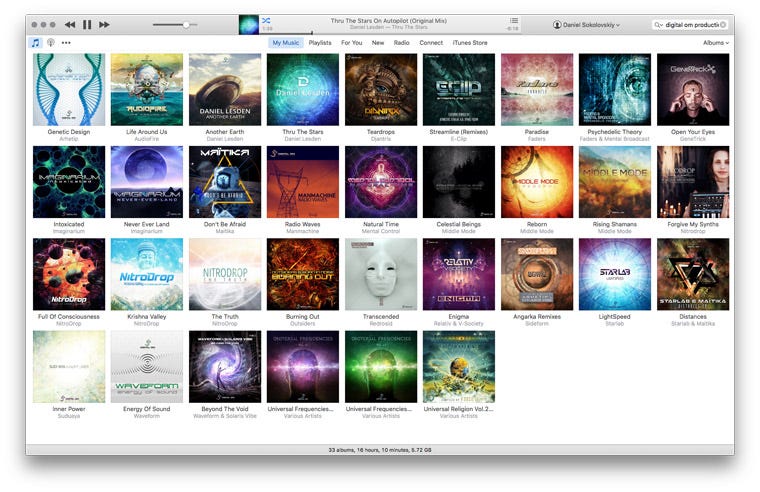Open the Radio tab
The image size is (760, 492).
point(401,43)
